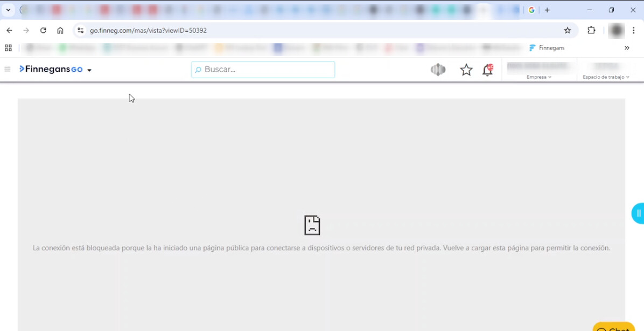Open the Chrome three-dot menu
This screenshot has height=331, width=644.
tap(634, 31)
